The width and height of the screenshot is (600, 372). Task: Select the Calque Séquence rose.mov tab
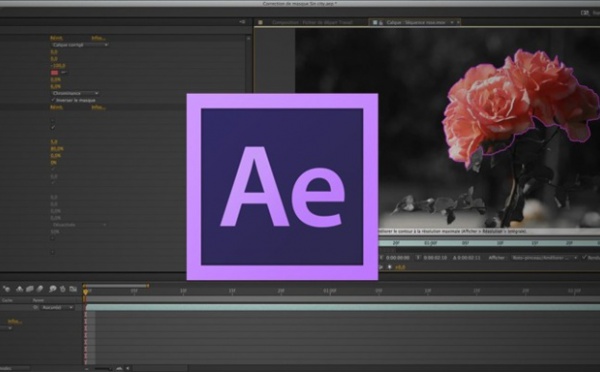click(x=416, y=23)
